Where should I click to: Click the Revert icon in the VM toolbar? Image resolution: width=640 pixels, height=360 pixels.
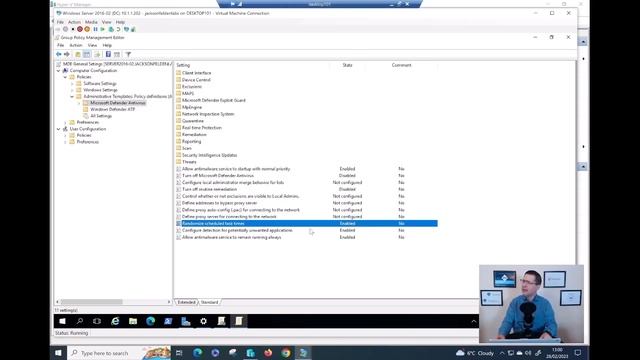[118, 29]
